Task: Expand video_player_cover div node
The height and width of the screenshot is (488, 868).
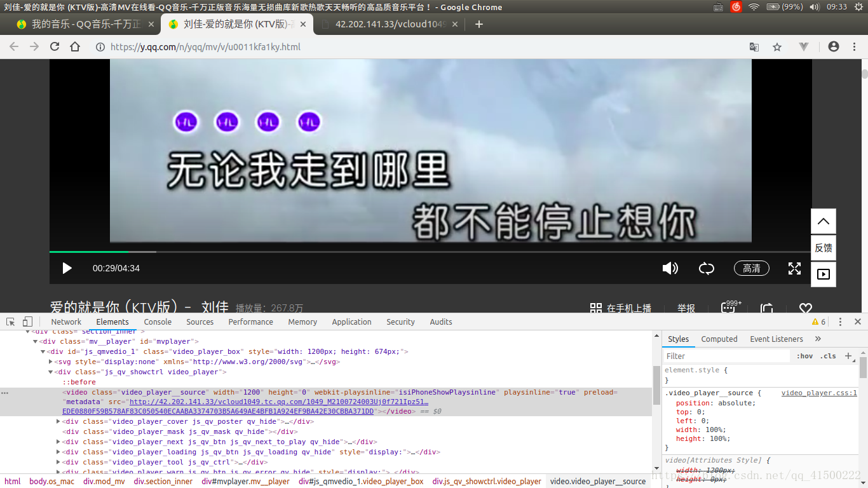Action: (x=58, y=421)
